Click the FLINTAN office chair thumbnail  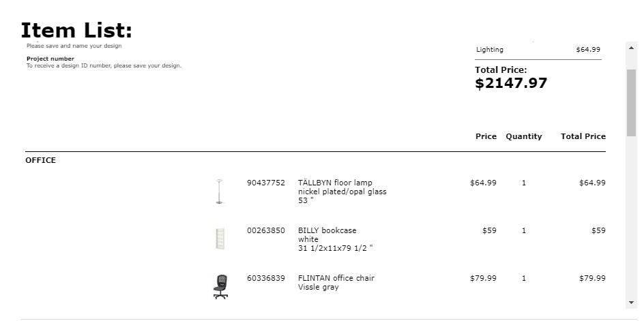pos(220,286)
